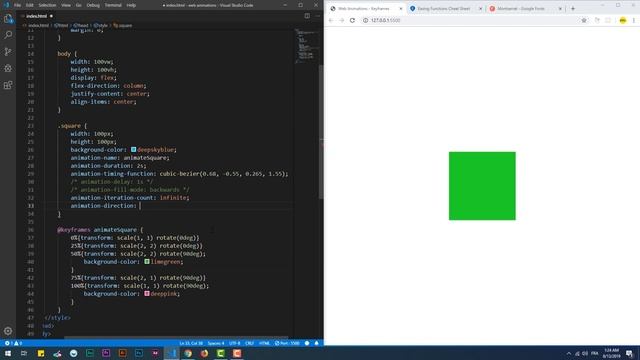
Task: Select the index.html editor tab
Action: (37, 16)
